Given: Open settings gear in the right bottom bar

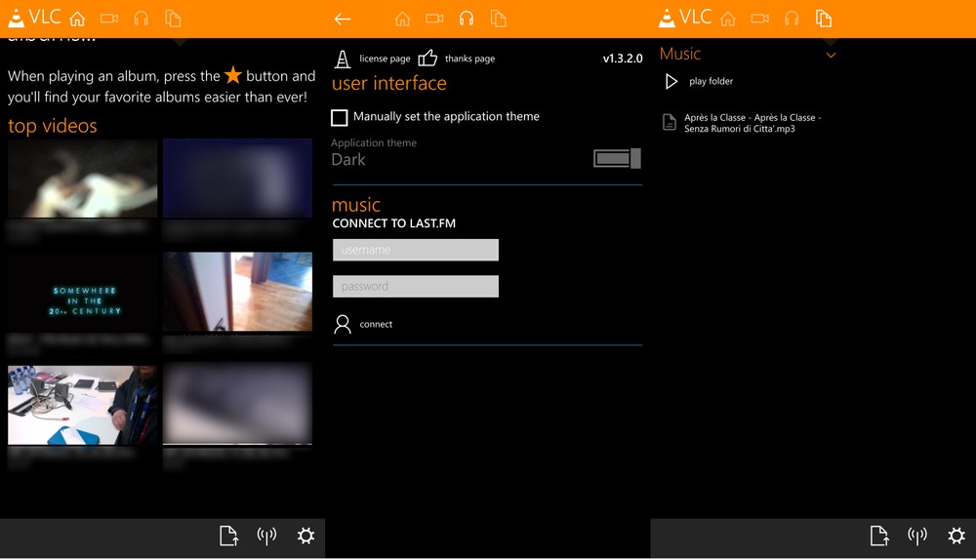Looking at the screenshot, I should coord(956,536).
